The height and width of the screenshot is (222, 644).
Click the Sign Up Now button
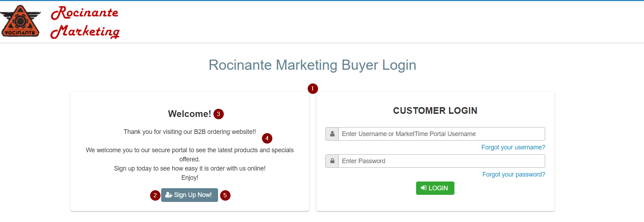point(190,195)
